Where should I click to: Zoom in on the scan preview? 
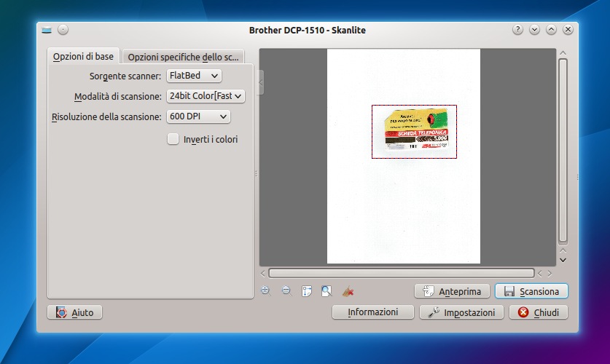pos(266,291)
